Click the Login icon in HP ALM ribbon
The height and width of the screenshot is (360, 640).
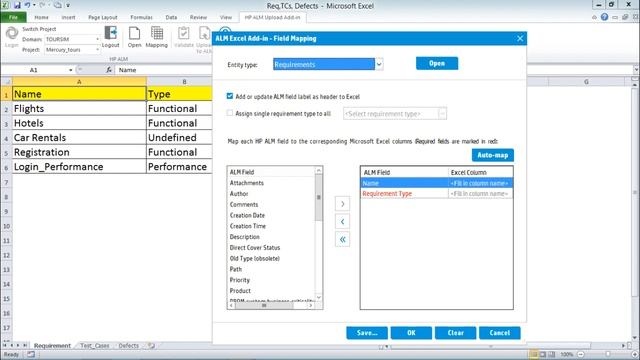(x=11, y=33)
